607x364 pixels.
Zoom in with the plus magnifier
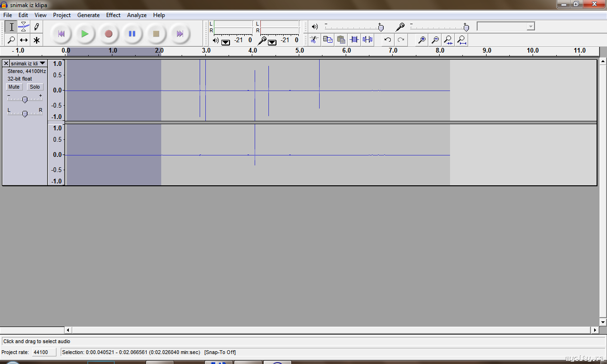421,40
